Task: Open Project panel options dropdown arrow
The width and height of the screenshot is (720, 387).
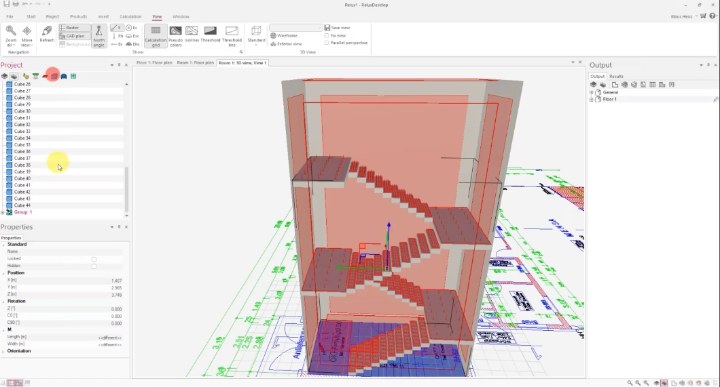Action: click(112, 65)
